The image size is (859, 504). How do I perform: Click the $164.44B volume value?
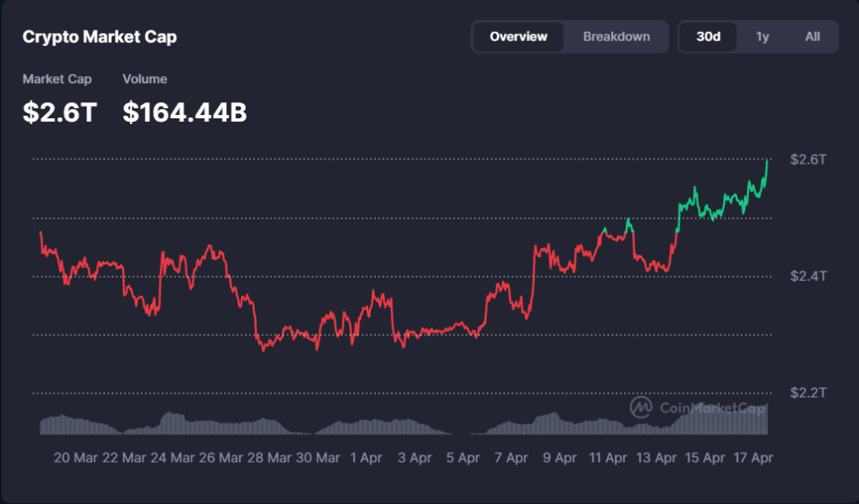click(x=185, y=112)
